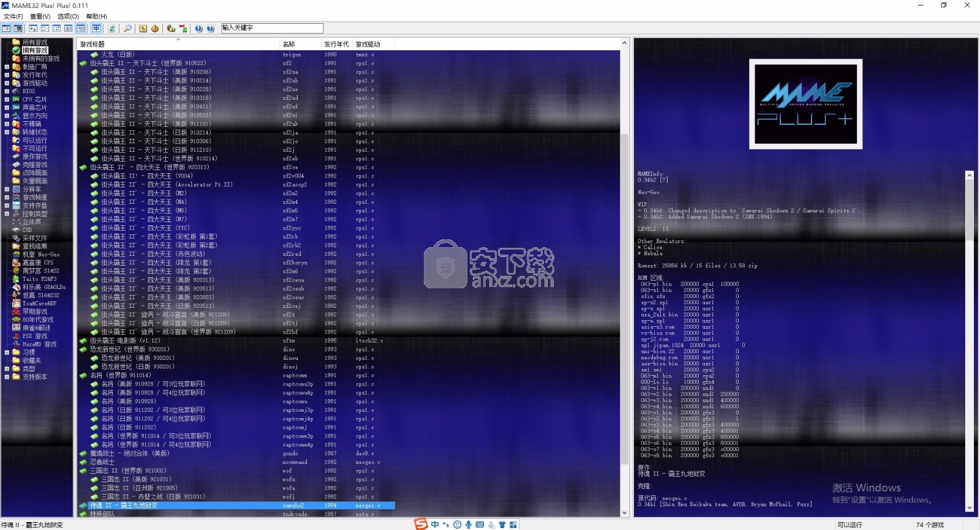
Task: Select the 原作游戏 chip icon
Action: (x=17, y=157)
